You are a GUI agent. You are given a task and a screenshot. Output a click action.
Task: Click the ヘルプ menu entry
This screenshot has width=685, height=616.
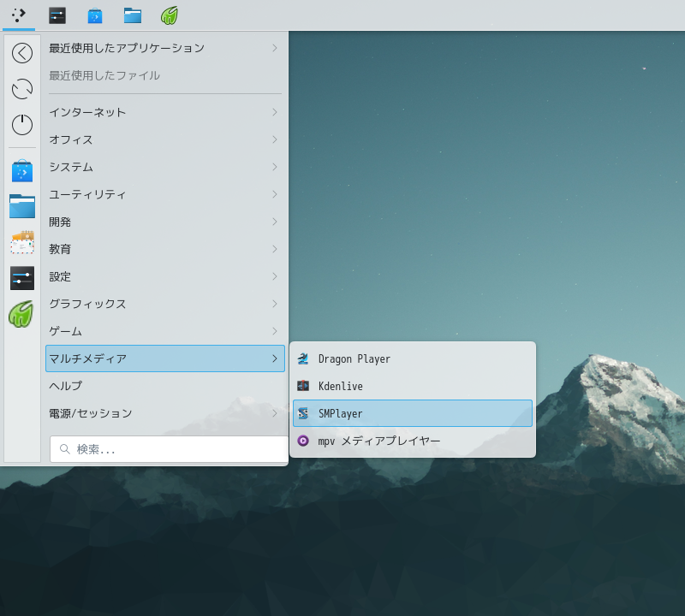(165, 386)
